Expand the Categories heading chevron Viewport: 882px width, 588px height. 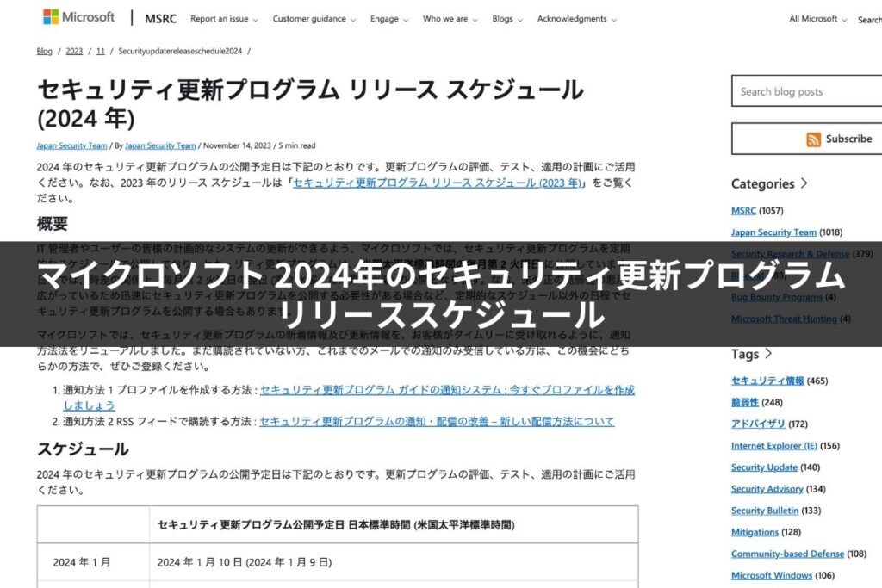(804, 183)
